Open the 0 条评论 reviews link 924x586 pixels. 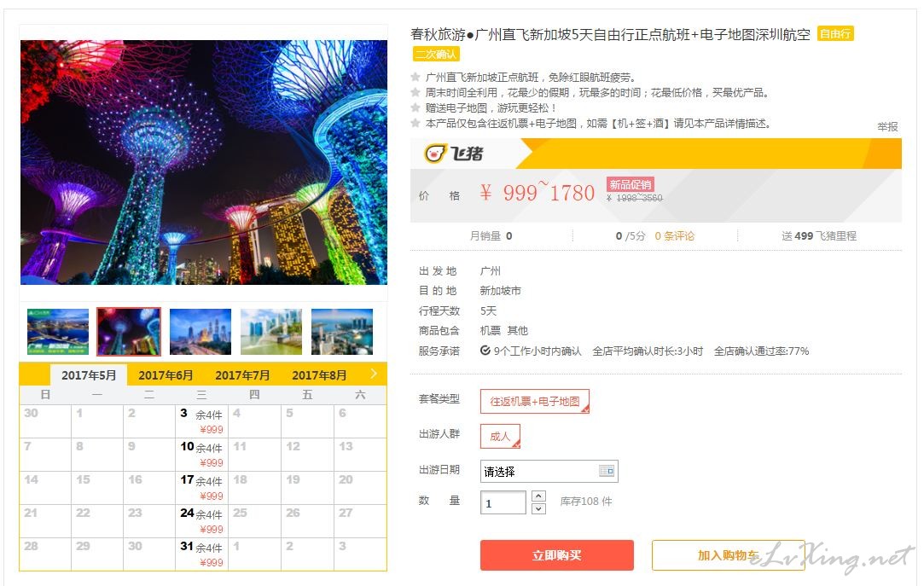point(675,236)
